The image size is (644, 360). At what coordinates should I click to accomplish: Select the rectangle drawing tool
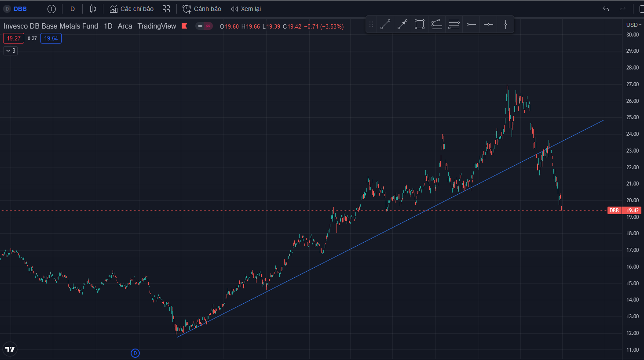click(420, 25)
